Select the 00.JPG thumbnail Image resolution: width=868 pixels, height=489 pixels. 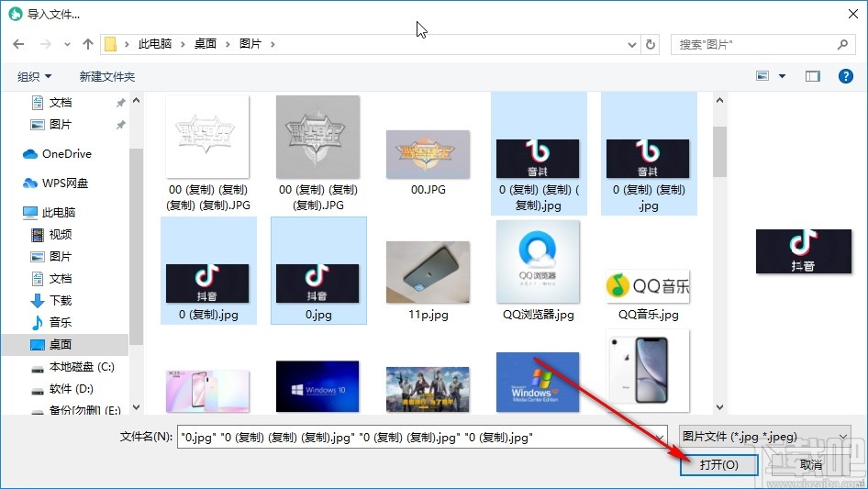click(428, 154)
